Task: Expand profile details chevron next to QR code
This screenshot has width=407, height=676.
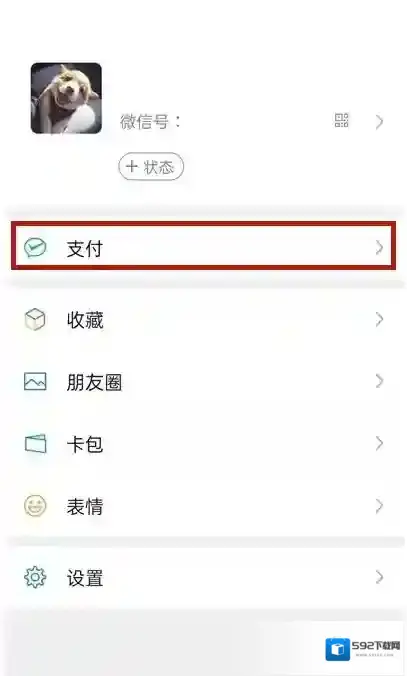Action: tap(379, 122)
